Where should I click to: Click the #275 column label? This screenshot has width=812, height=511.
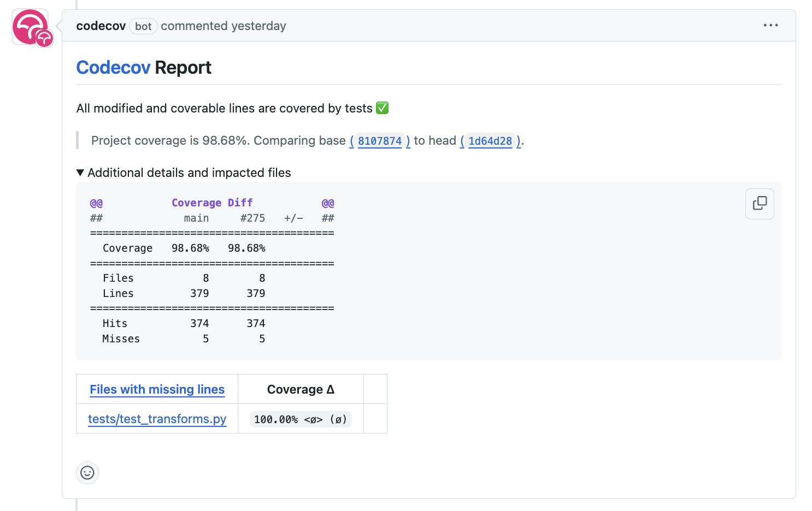[x=252, y=218]
